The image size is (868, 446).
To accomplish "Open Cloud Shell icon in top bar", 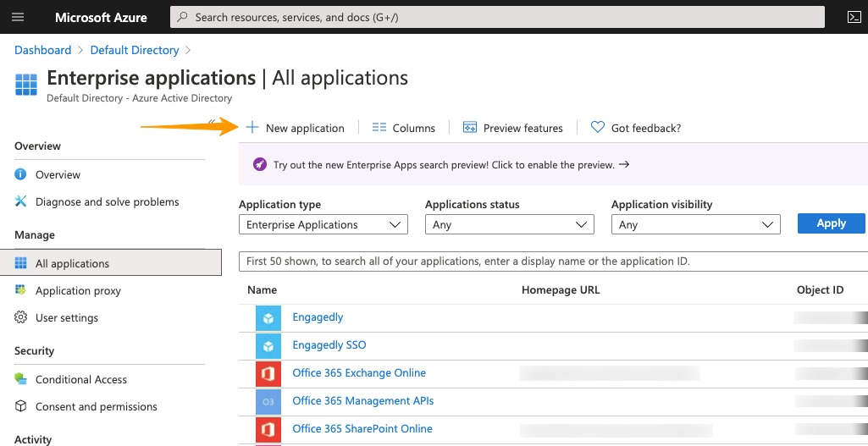I will (x=854, y=17).
